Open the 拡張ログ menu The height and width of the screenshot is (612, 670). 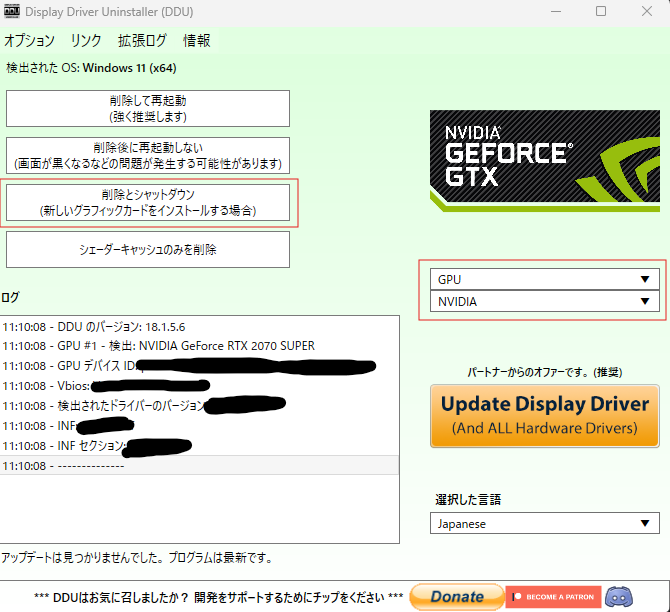pos(142,41)
